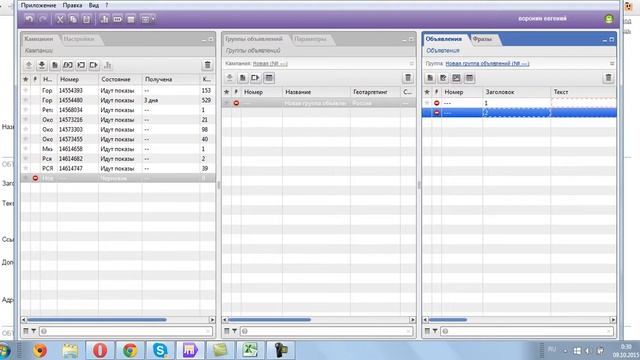Copy selection using main toolbar copy icon

(73, 19)
